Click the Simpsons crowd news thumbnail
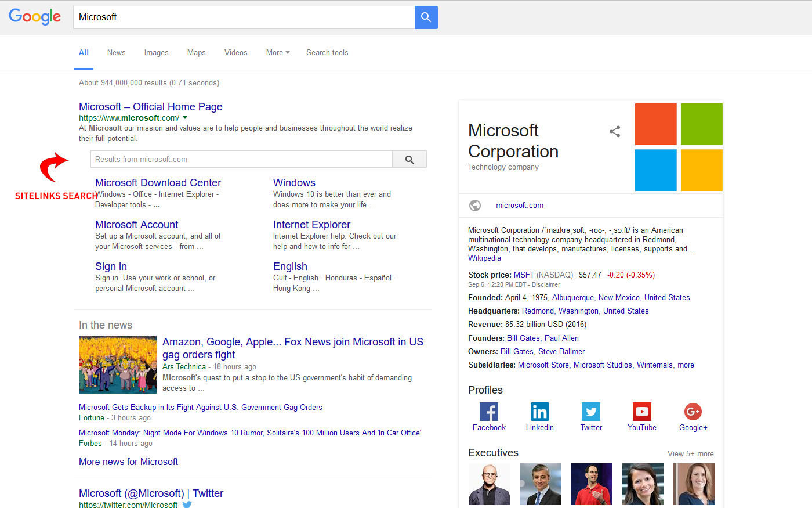The height and width of the screenshot is (508, 812). [118, 365]
